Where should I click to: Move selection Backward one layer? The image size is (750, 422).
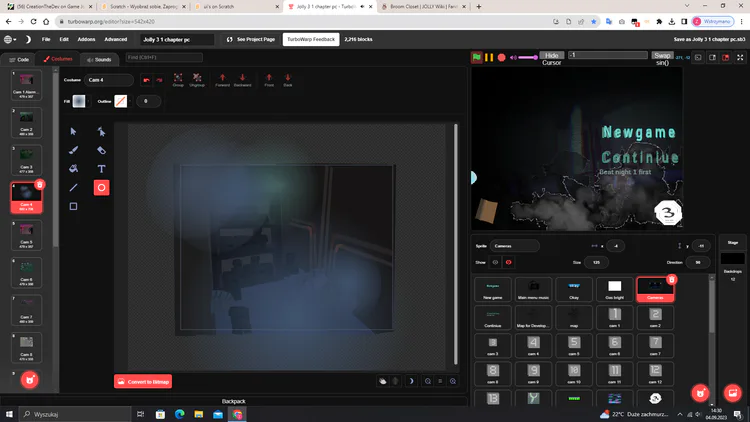pyautogui.click(x=243, y=80)
